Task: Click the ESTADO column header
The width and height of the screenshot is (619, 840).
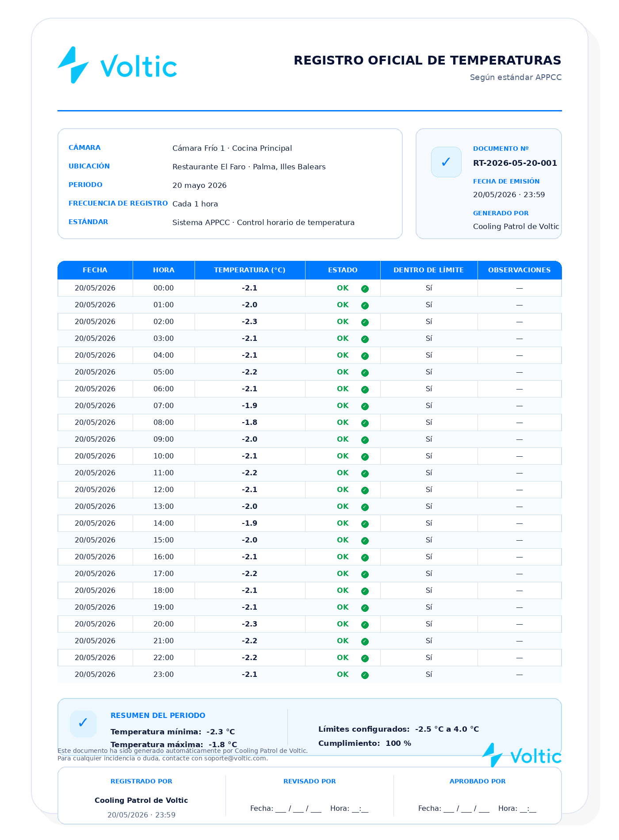Action: click(x=343, y=270)
